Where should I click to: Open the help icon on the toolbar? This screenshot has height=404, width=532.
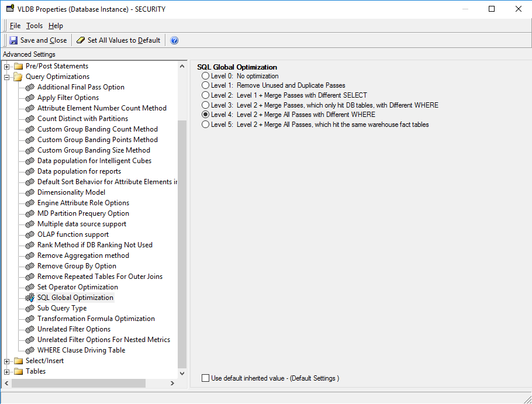click(174, 40)
